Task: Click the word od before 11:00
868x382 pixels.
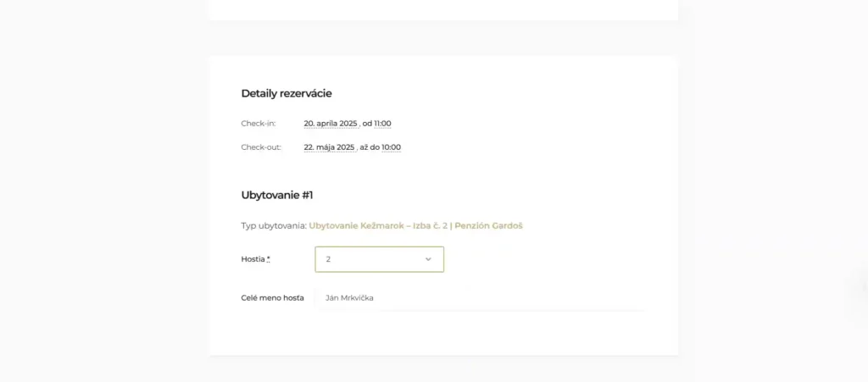Action: click(367, 124)
